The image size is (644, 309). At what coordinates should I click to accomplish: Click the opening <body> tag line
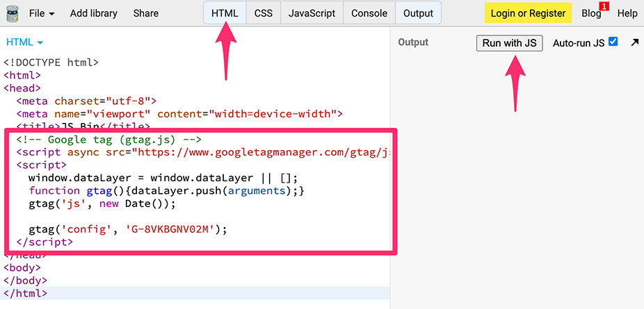22,267
